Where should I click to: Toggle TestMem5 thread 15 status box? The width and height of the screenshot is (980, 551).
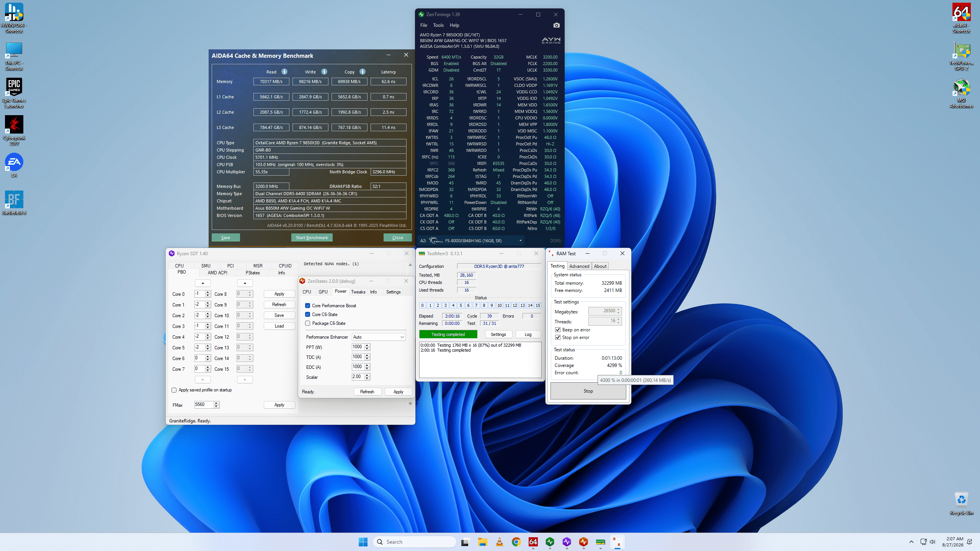(538, 305)
